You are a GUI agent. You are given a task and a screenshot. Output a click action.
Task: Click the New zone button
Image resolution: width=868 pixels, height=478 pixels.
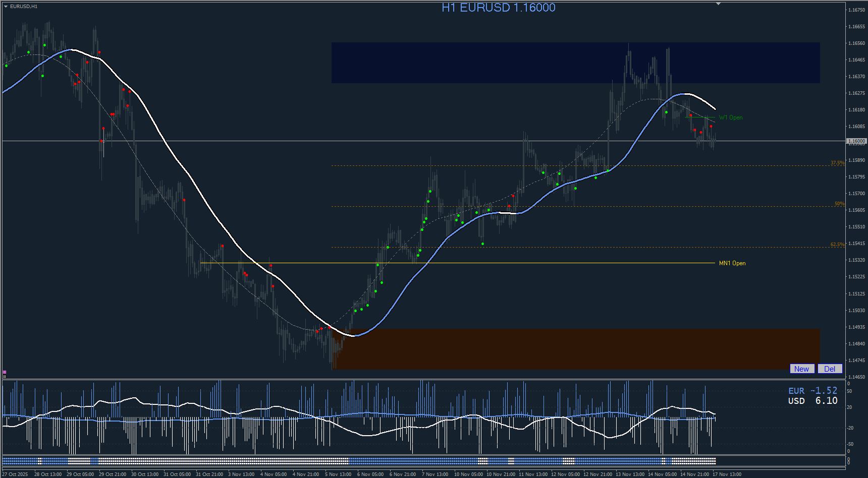point(802,369)
